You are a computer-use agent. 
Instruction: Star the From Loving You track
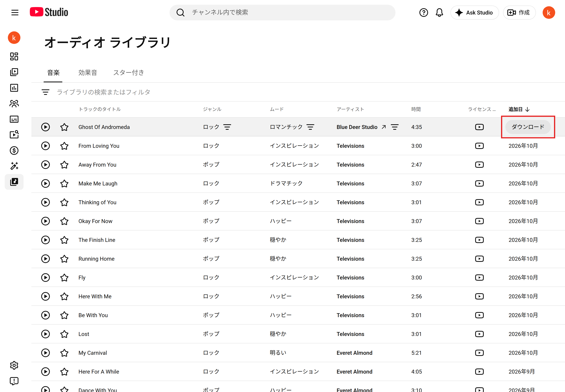(64, 146)
